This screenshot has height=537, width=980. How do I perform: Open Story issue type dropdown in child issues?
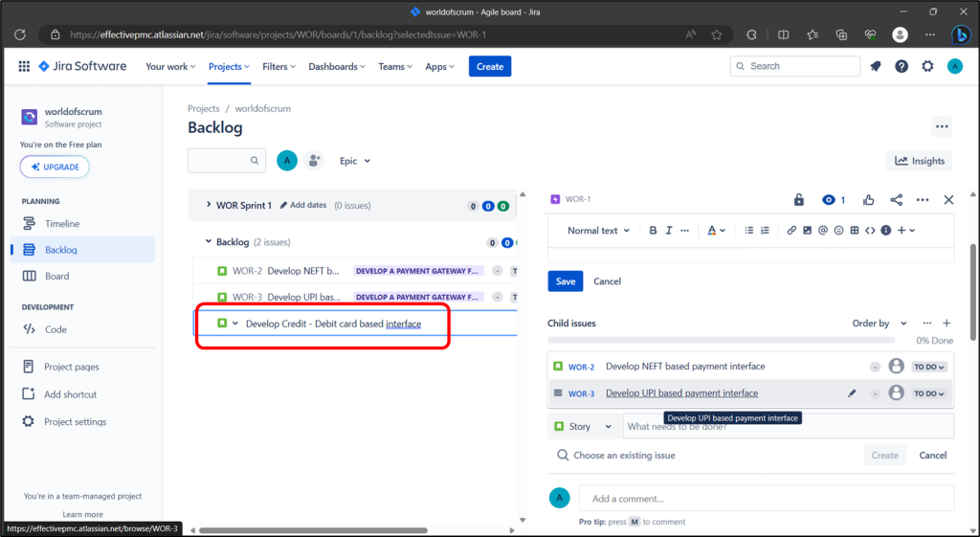coord(583,426)
